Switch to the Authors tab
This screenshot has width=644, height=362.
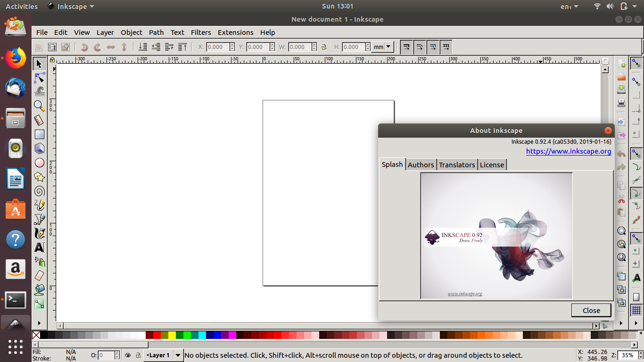[421, 165]
